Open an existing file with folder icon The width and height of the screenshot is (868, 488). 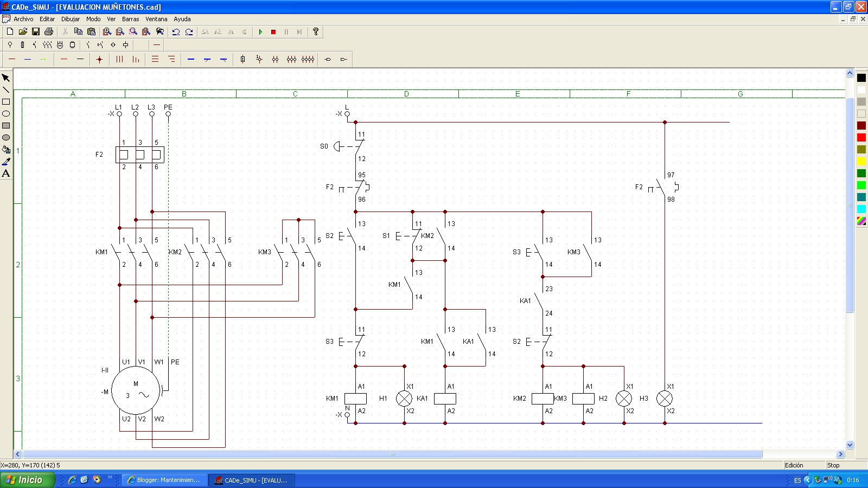[x=23, y=32]
